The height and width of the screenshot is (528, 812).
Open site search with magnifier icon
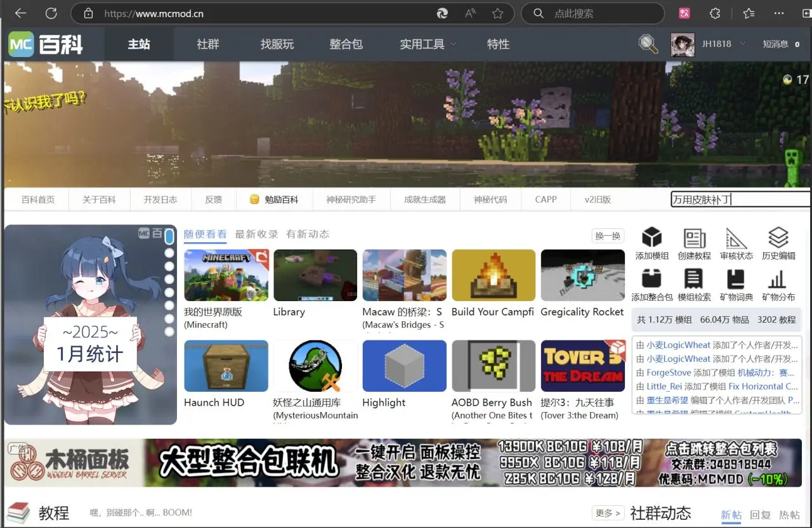648,44
